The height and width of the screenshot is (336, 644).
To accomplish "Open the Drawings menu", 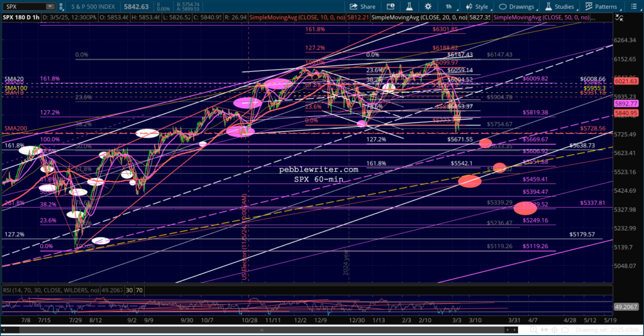I will (518, 6).
